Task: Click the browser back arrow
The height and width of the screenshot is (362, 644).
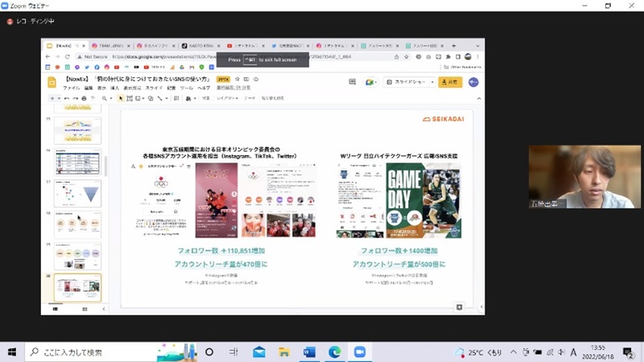Action: pyautogui.click(x=48, y=56)
